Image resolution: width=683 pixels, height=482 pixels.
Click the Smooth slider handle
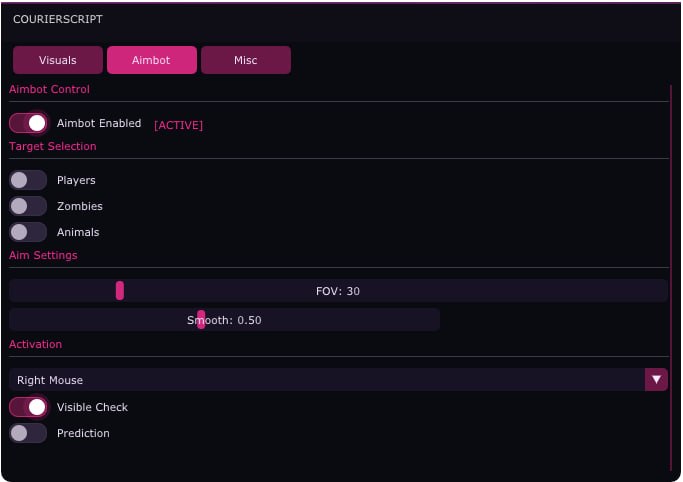[x=201, y=320]
